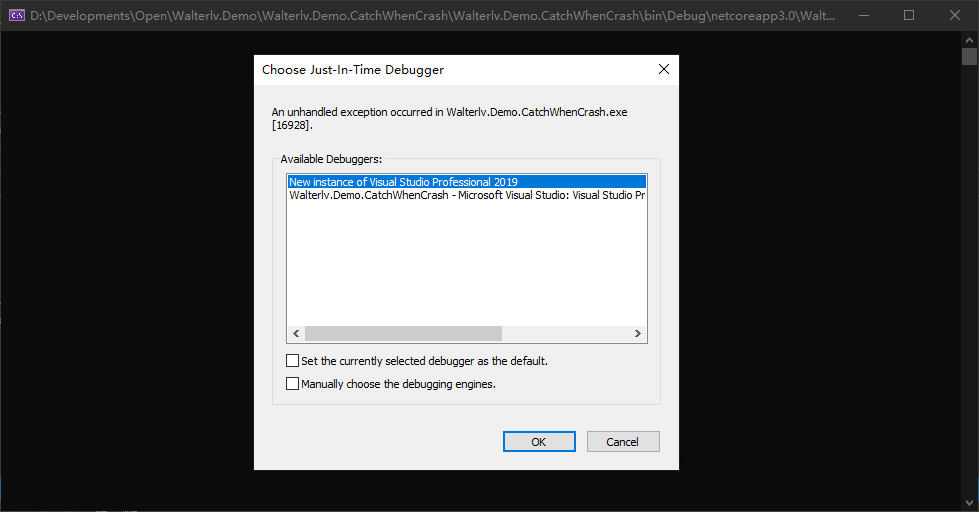Click right arrow of debugger list scrollbar
The height and width of the screenshot is (512, 979).
639,334
